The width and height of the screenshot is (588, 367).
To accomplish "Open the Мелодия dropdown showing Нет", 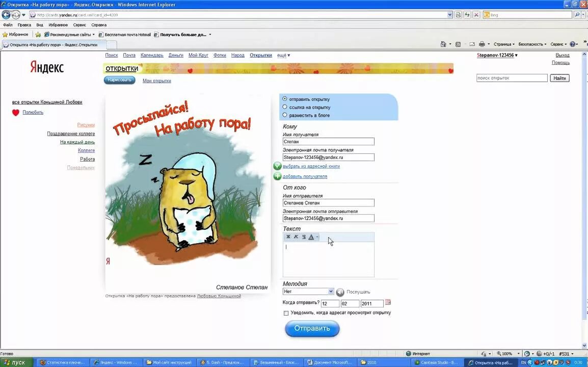I will 308,292.
